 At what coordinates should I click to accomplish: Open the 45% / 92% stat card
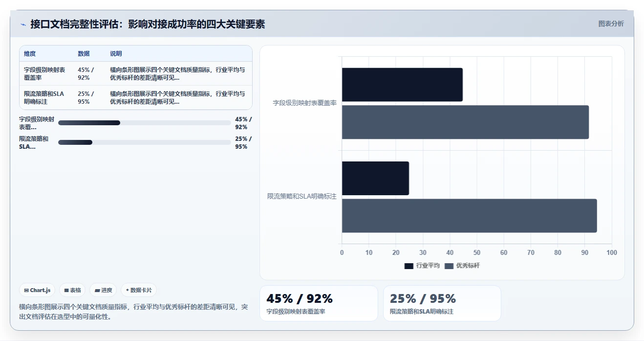click(x=319, y=303)
